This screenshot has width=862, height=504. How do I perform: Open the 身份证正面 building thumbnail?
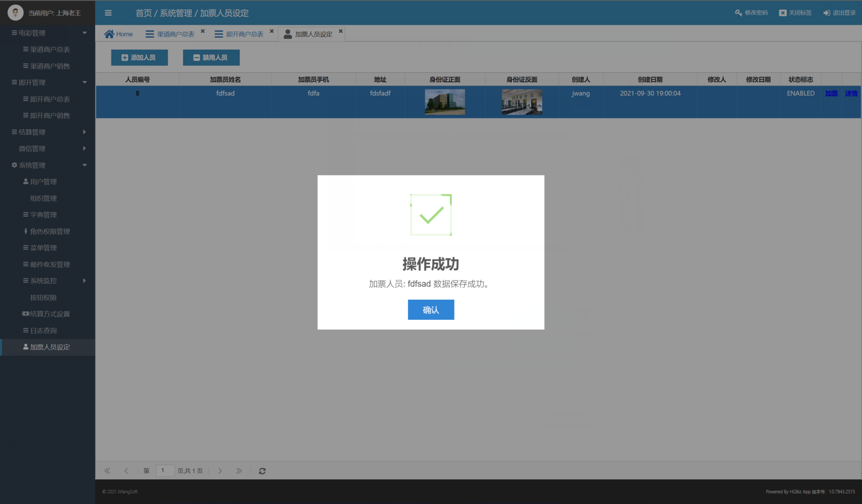pos(445,102)
